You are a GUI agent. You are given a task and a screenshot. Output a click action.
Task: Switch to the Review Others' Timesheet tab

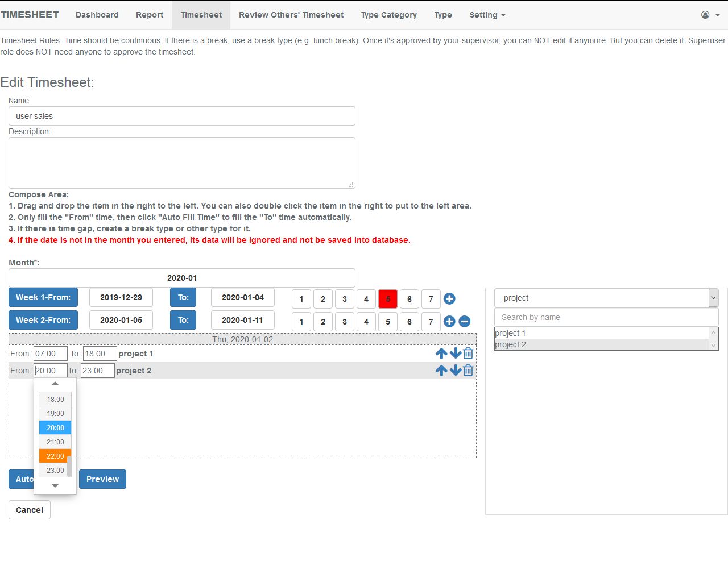coord(291,15)
